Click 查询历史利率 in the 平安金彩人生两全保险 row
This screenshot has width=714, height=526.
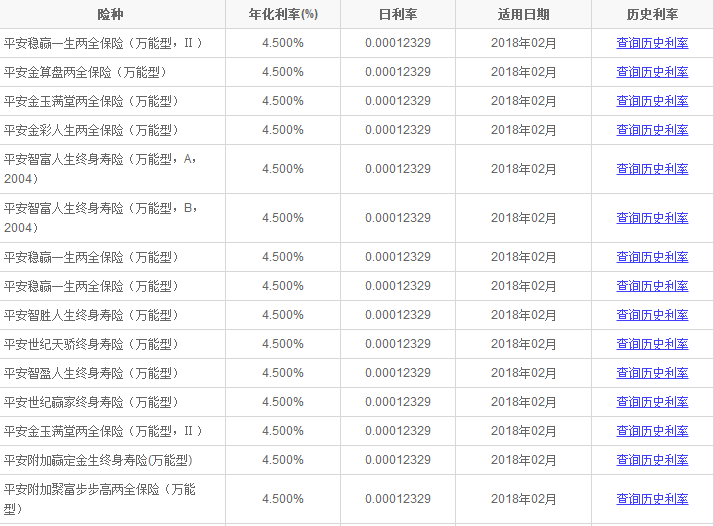652,130
